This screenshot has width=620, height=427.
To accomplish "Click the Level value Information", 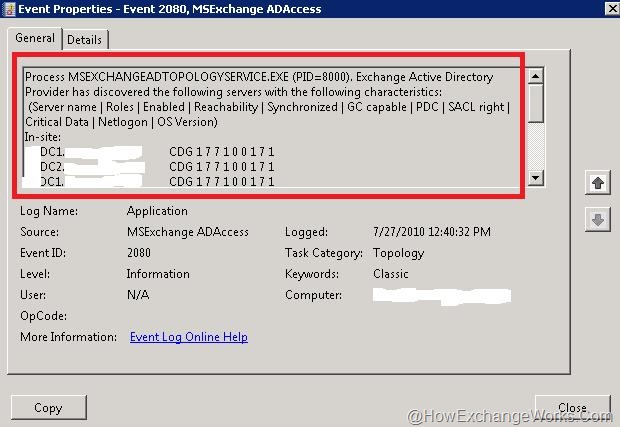I will pos(158,274).
